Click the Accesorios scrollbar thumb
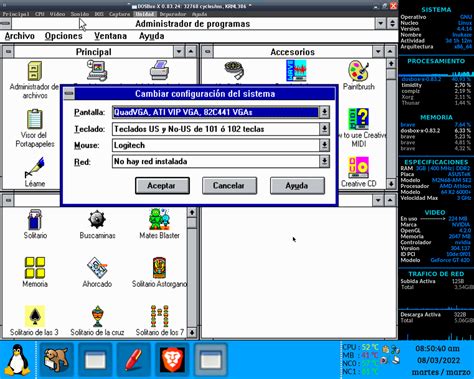 pyautogui.click(x=391, y=73)
